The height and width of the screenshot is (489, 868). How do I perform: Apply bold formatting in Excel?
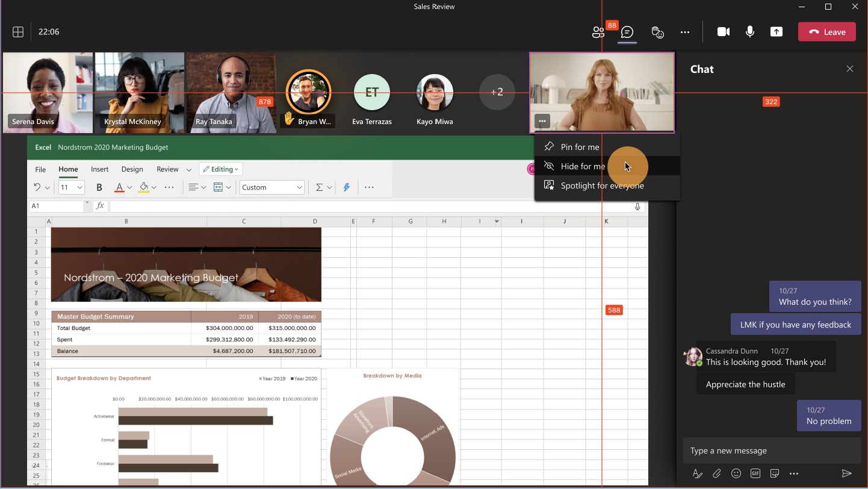pos(99,187)
